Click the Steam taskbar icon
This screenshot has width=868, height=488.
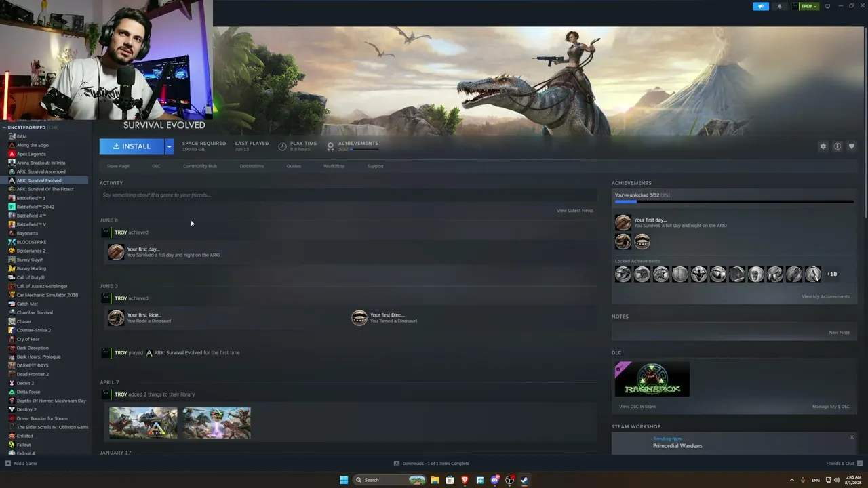pyautogui.click(x=524, y=480)
